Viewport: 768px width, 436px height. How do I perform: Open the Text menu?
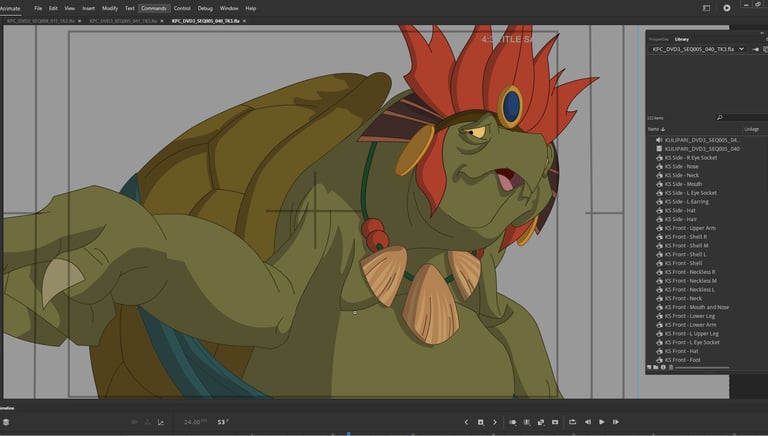click(x=129, y=8)
